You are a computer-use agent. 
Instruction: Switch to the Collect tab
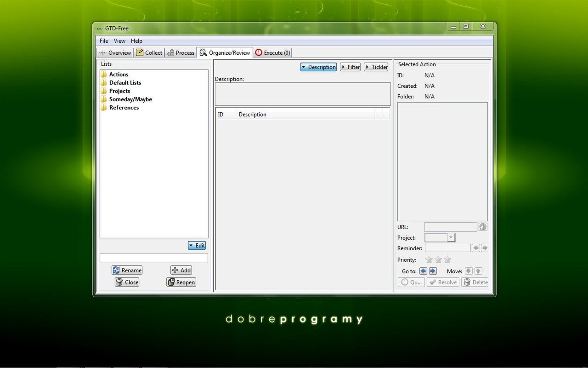point(149,53)
